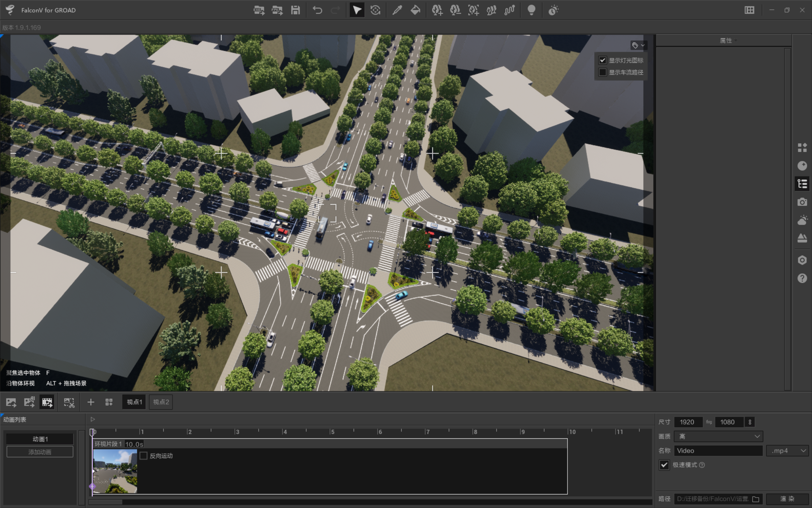
Task: Switch to AI image export mode
Action: click(29, 402)
